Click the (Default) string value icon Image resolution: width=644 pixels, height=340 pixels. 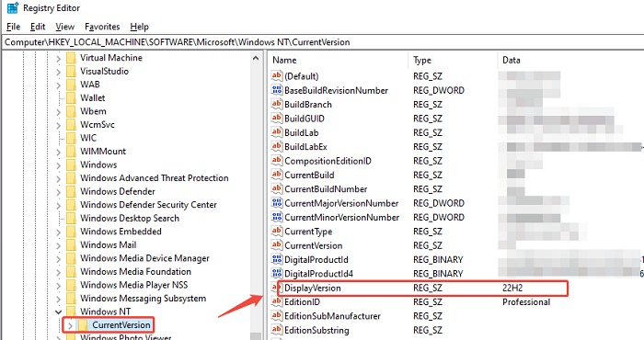277,76
